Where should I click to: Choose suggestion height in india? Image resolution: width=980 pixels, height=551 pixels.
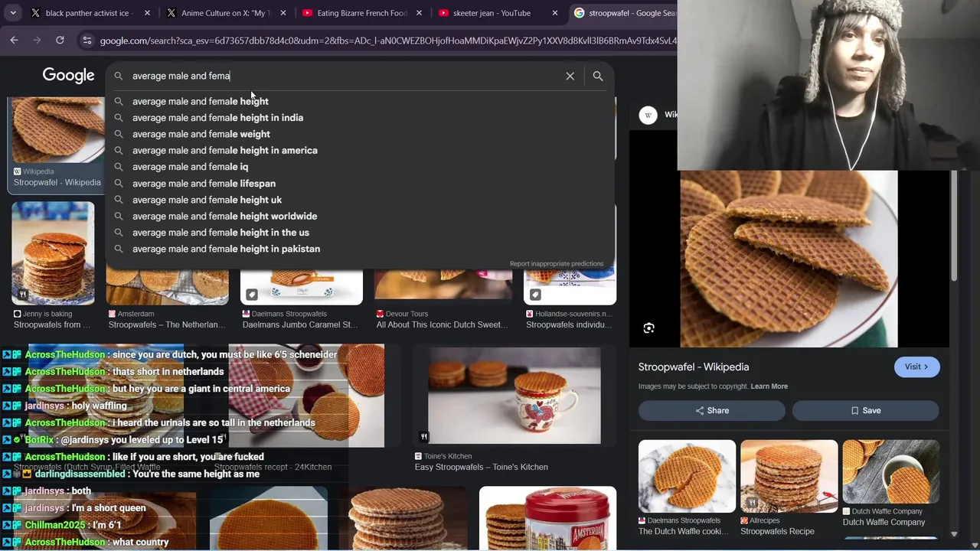tap(360, 118)
